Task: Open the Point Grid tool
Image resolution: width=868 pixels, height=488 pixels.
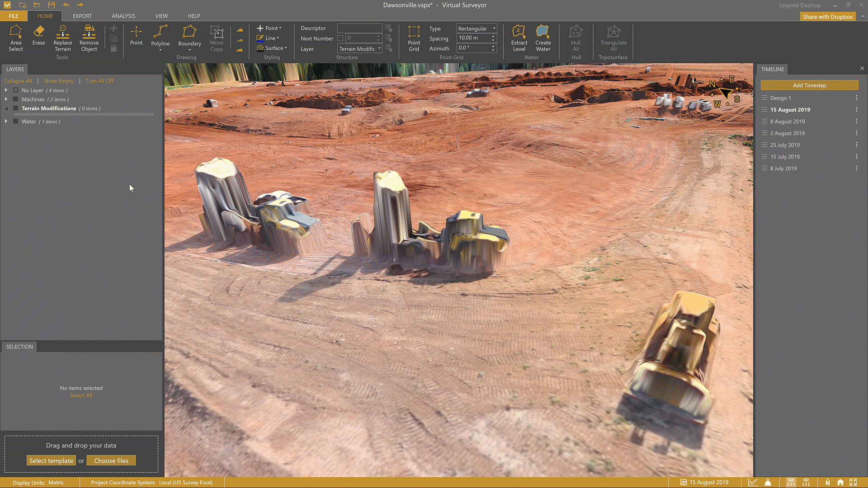Action: 414,38
